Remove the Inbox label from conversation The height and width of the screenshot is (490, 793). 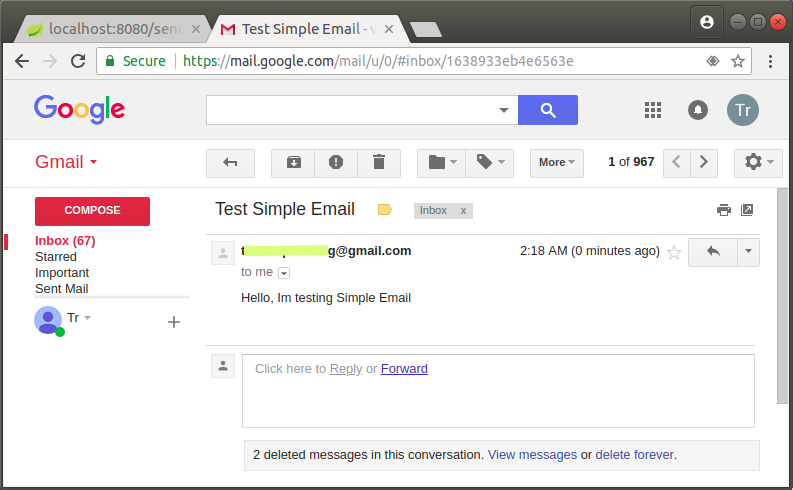point(463,211)
